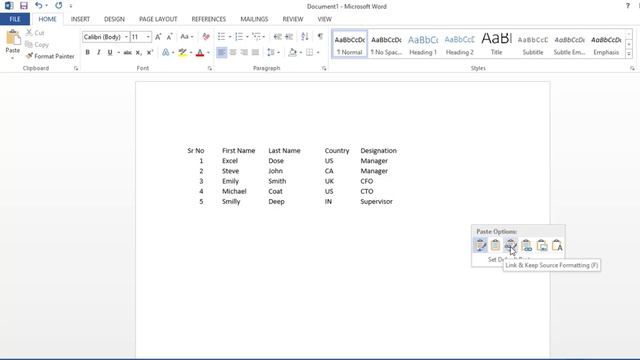The width and height of the screenshot is (640, 360).
Task: Switch to INSERT tab
Action: click(80, 19)
